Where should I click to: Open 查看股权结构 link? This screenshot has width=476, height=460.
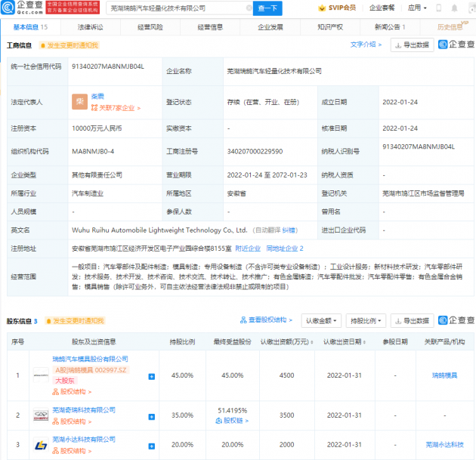[266, 320]
